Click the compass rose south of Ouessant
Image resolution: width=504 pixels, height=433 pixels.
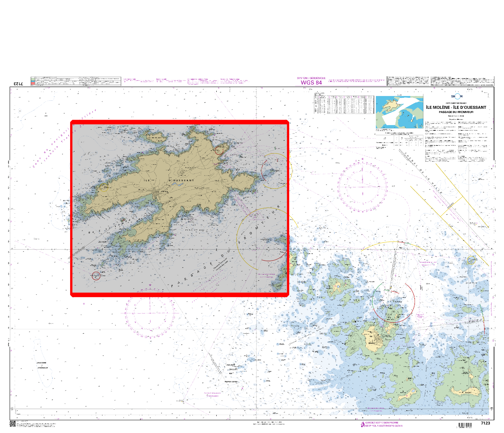[150, 313]
